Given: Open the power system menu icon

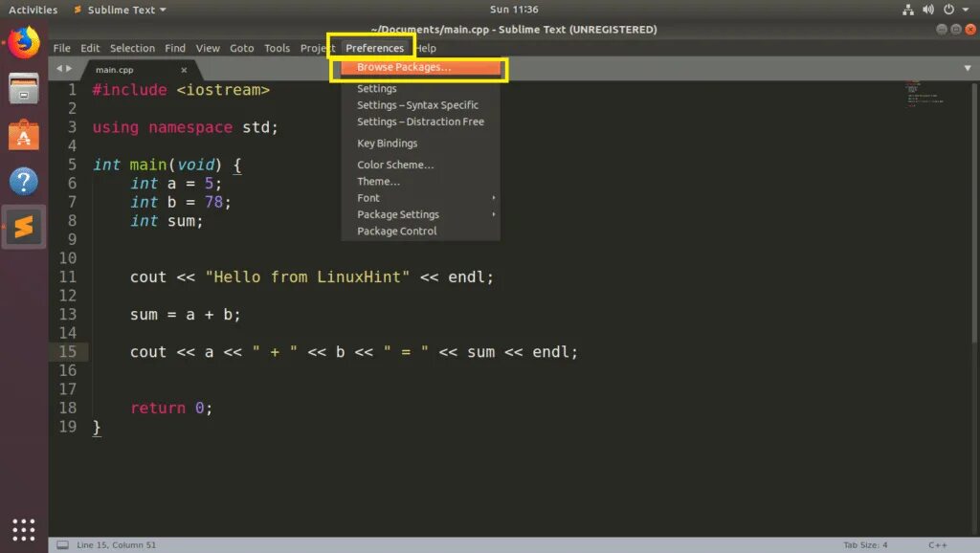Looking at the screenshot, I should [948, 10].
